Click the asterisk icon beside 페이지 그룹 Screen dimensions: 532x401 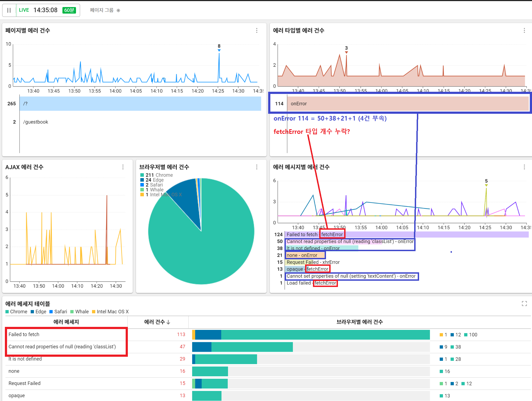[x=118, y=10]
